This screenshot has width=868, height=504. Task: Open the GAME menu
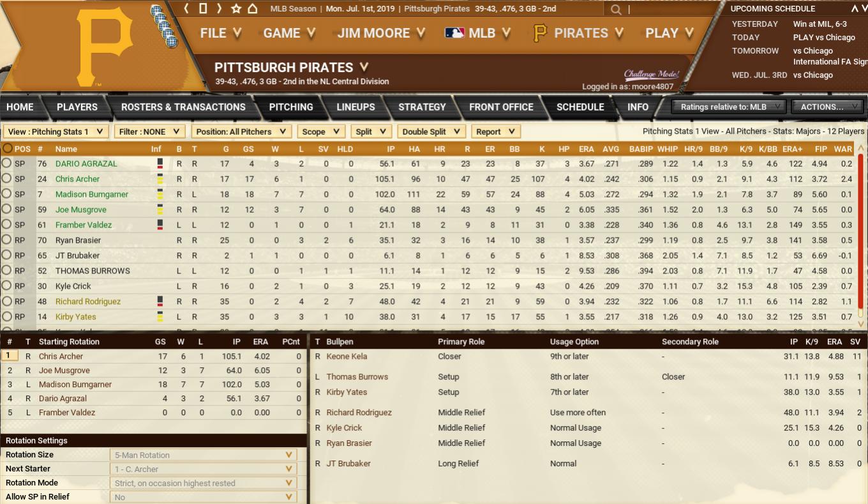click(289, 33)
